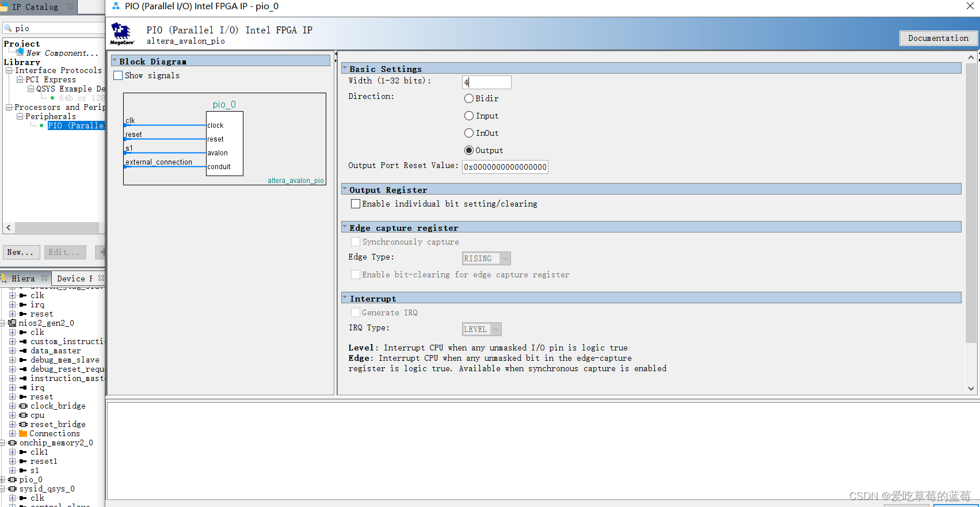Click the Edit... button in IP Catalog

pyautogui.click(x=64, y=252)
